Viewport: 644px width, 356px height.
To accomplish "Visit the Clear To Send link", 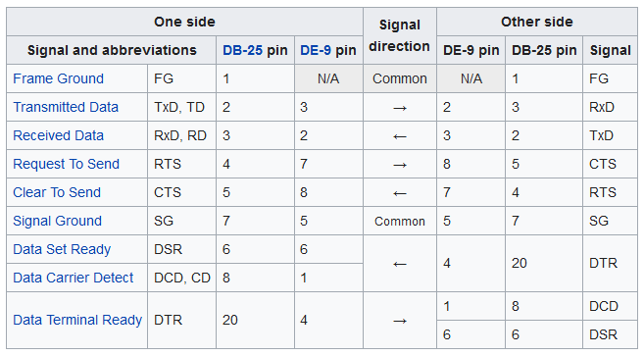I will [x=57, y=192].
